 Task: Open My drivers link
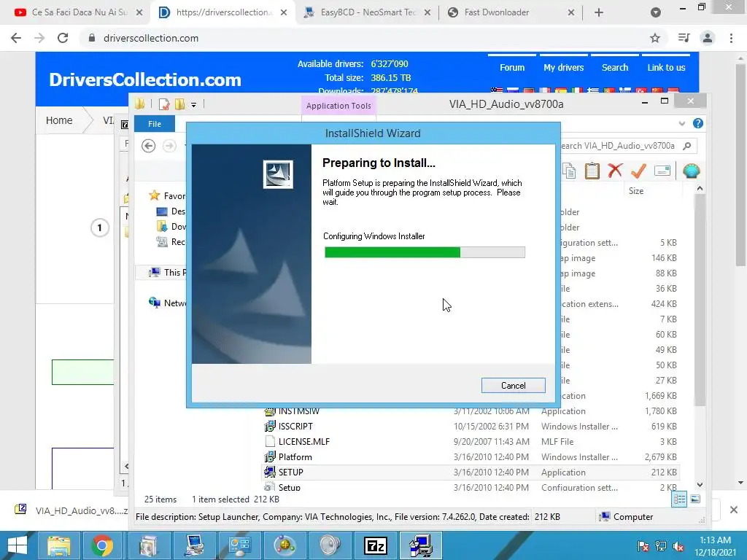[x=564, y=68]
